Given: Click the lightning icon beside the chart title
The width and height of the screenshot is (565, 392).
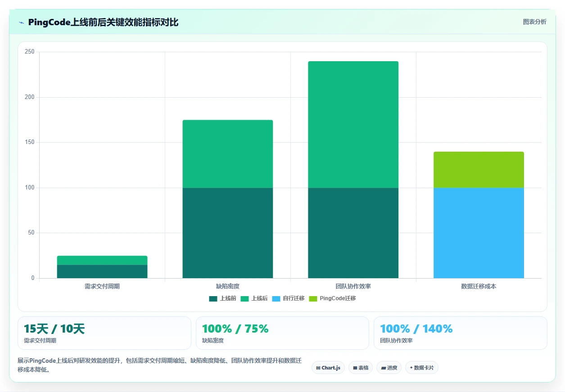Looking at the screenshot, I should (21, 23).
